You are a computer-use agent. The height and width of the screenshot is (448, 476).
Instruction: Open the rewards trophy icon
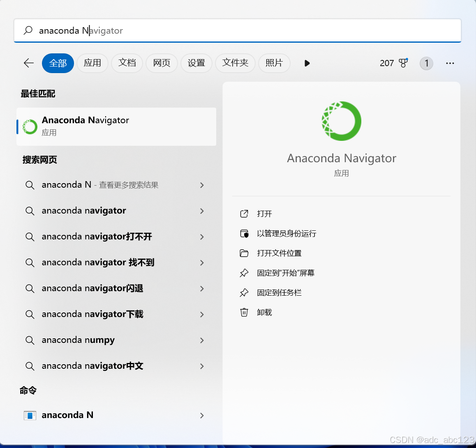403,63
